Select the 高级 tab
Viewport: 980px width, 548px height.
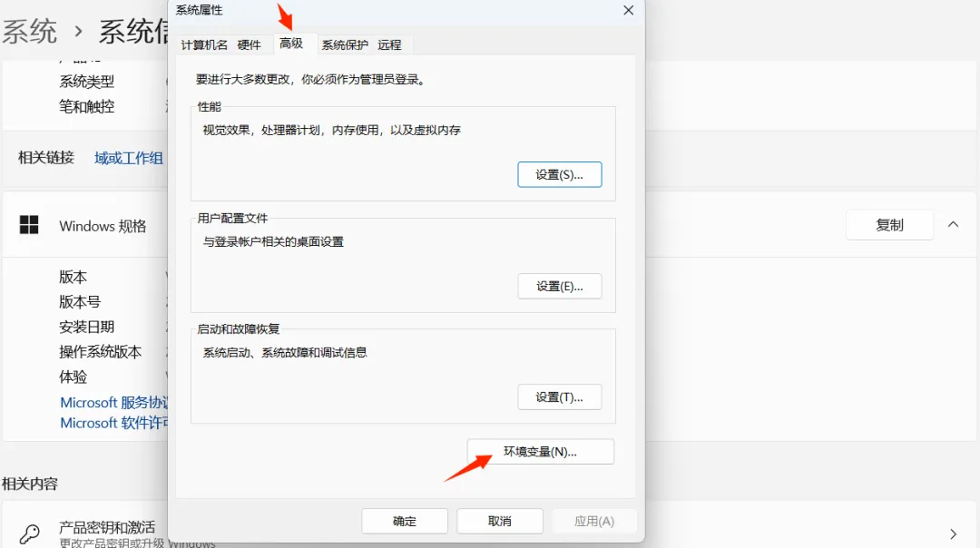(293, 44)
